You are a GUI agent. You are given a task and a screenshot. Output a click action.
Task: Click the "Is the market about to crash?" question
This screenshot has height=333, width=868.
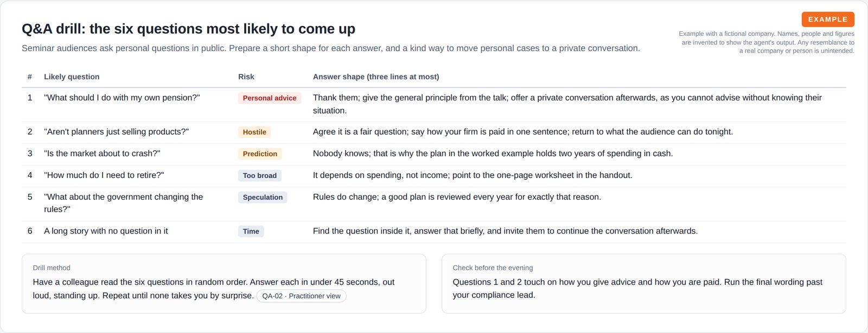pyautogui.click(x=102, y=153)
